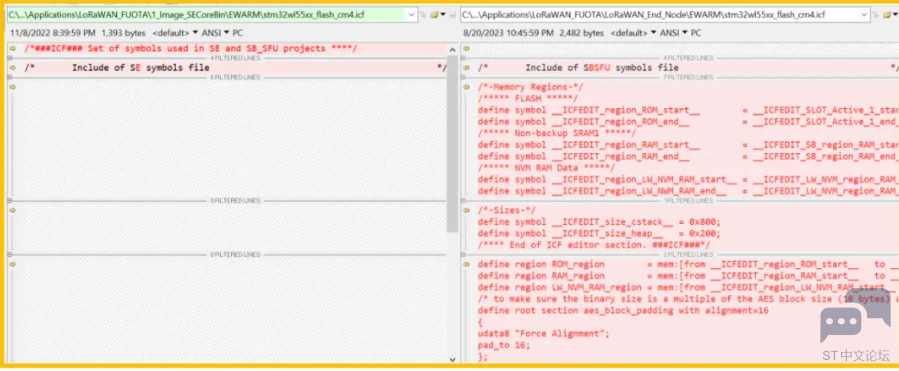899x371 pixels.
Task: Click copy arrow beside '/*-Sizes-*/' line
Action: (x=466, y=210)
